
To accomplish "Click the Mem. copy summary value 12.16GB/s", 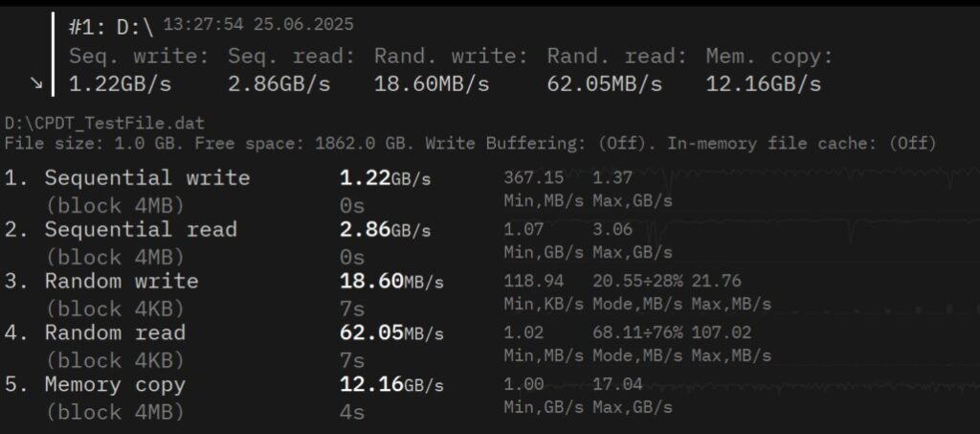I will pyautogui.click(x=763, y=83).
